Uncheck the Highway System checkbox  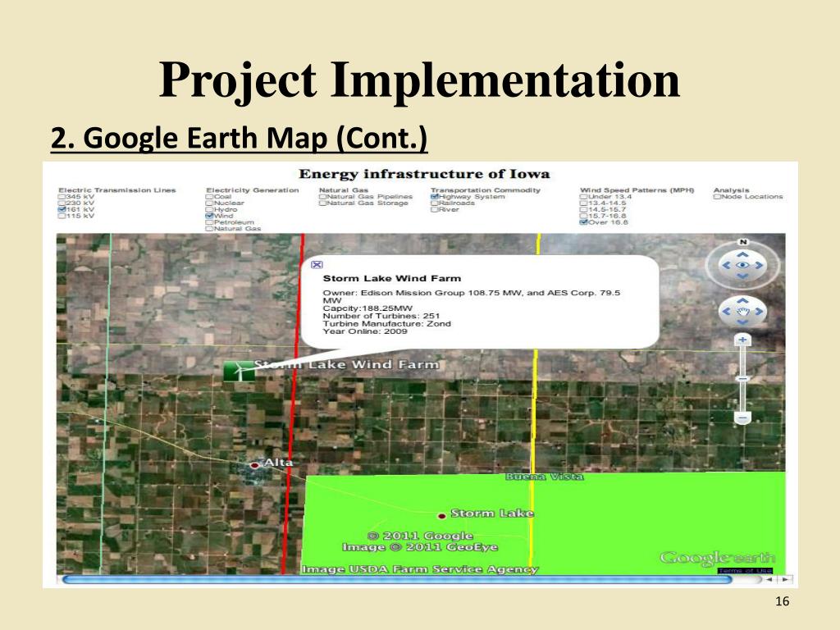tap(435, 197)
